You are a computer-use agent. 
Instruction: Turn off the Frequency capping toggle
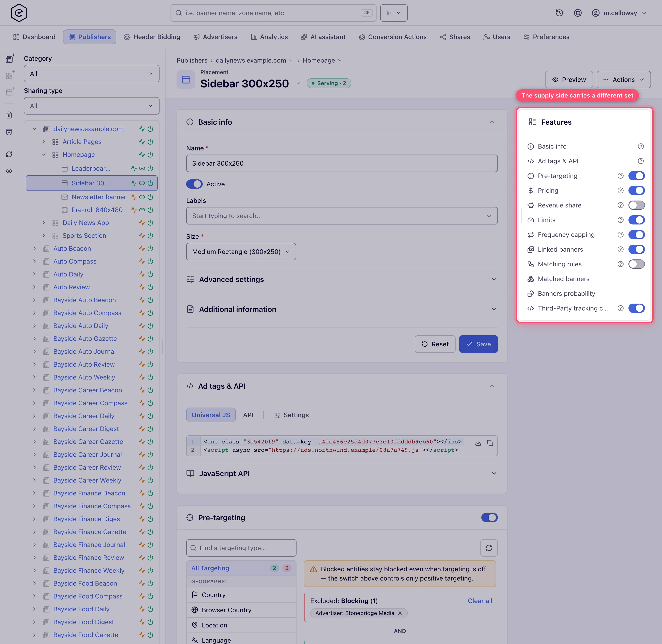[636, 235]
